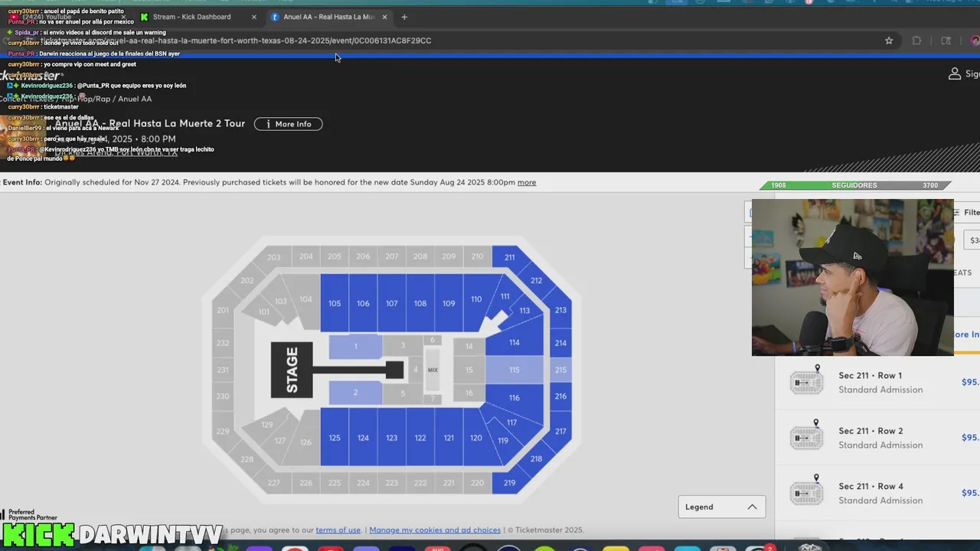This screenshot has height=551, width=980.
Task: Click the $95 price for Sec 211 Row 1
Action: (970, 382)
